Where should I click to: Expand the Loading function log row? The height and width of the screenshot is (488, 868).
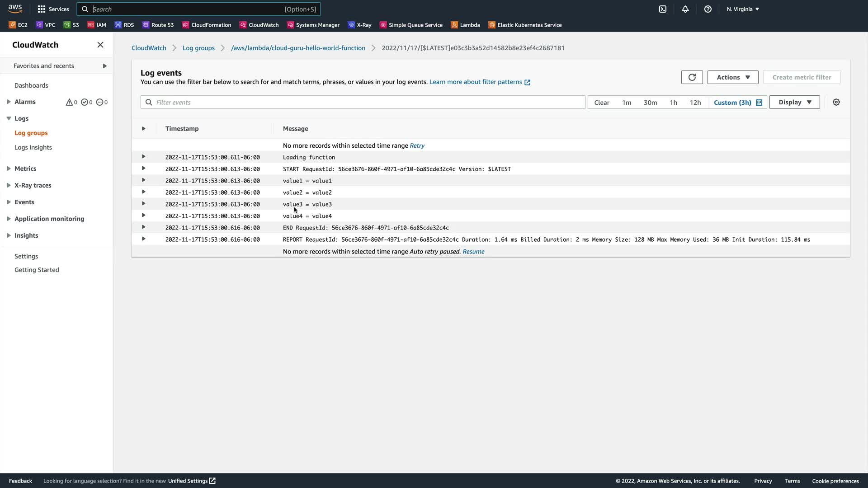(x=144, y=157)
